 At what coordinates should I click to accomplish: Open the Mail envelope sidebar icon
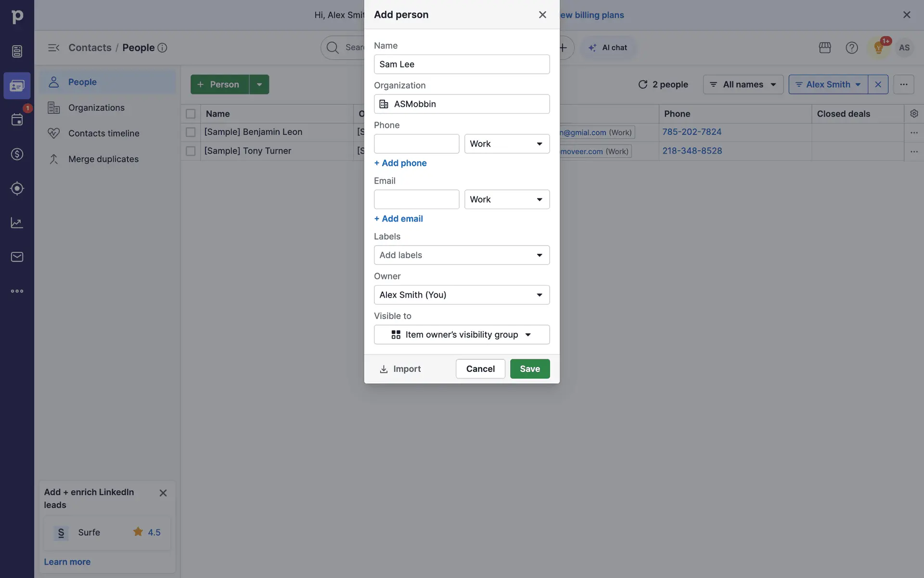[17, 257]
